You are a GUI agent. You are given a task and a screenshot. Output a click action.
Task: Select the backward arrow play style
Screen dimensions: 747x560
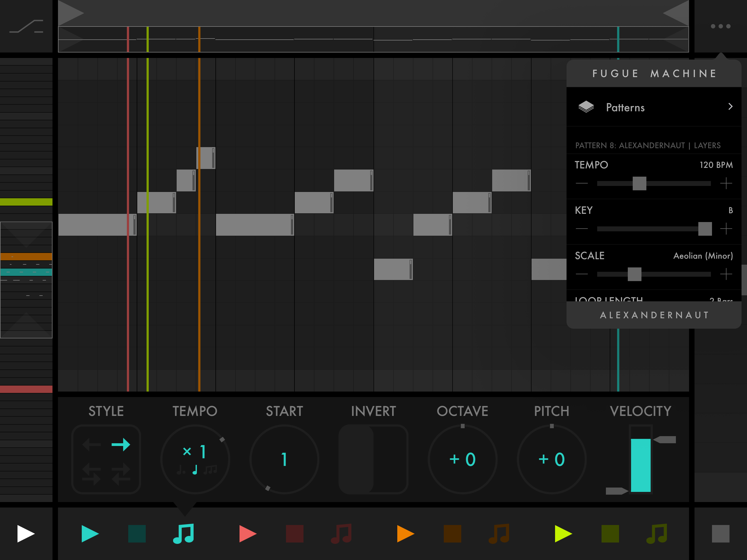(92, 445)
